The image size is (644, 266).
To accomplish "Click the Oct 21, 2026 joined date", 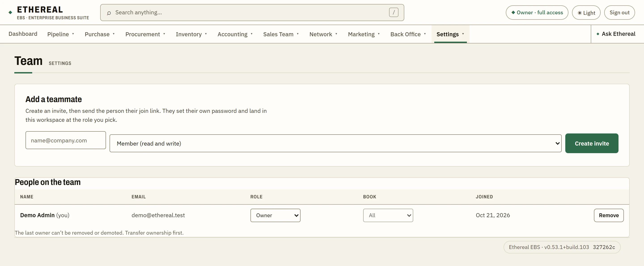I will tap(493, 215).
